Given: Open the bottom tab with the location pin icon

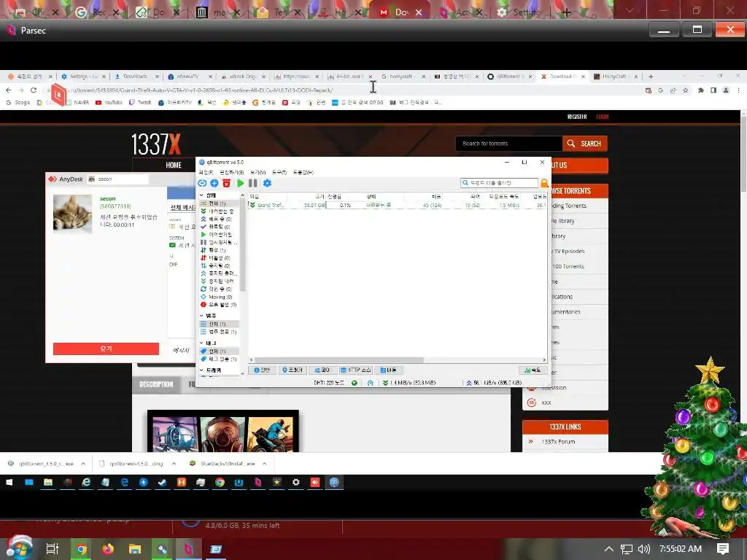Looking at the screenshot, I should 292,370.
